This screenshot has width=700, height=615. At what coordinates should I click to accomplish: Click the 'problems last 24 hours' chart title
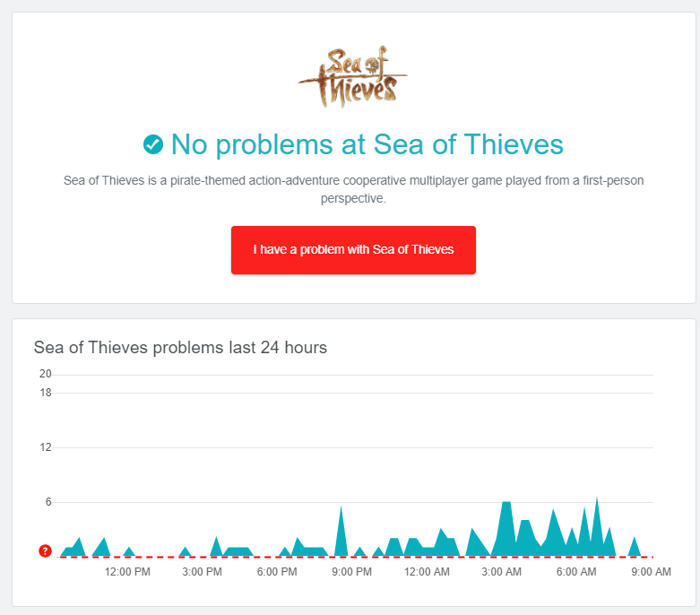pyautogui.click(x=180, y=347)
